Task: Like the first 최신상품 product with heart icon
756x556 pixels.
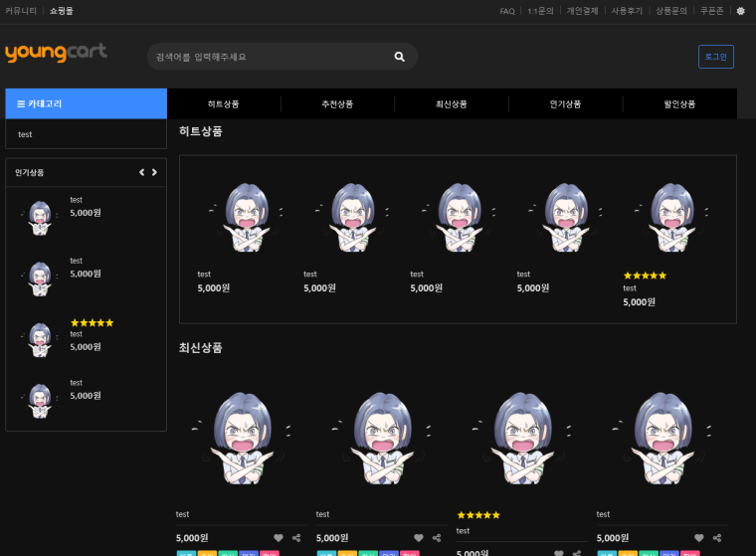Action: (x=279, y=538)
